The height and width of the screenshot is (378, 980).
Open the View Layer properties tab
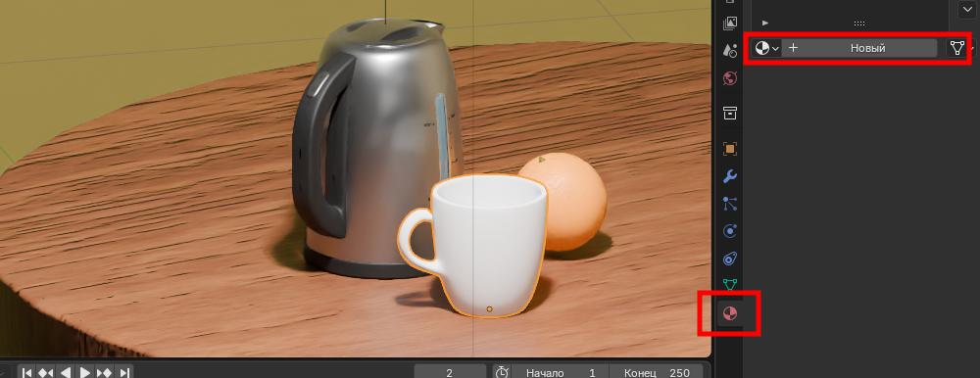pyautogui.click(x=729, y=24)
